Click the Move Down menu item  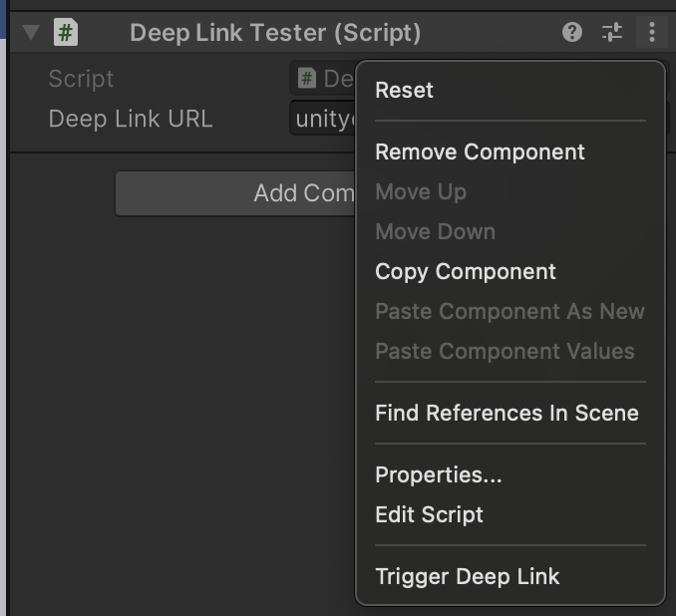pos(435,231)
